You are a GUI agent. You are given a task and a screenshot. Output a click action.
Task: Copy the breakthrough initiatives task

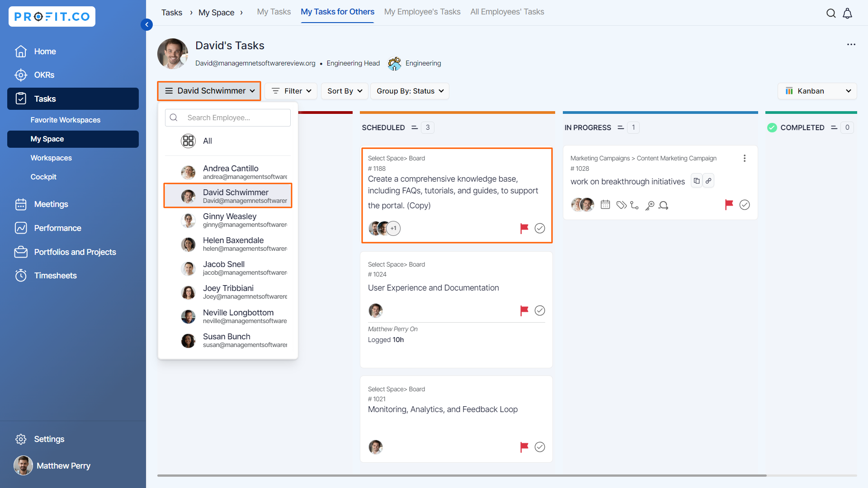697,181
